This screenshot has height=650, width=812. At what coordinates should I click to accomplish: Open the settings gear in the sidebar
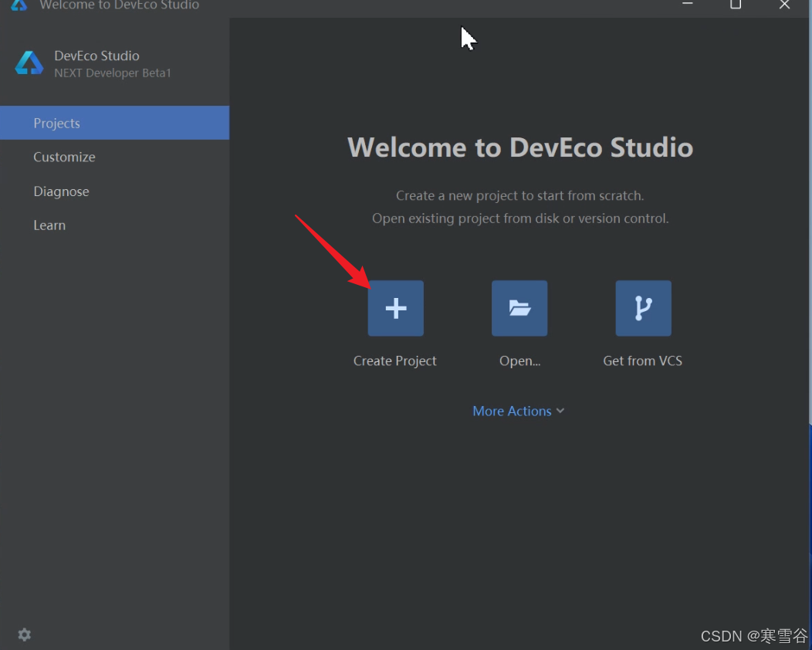(25, 635)
